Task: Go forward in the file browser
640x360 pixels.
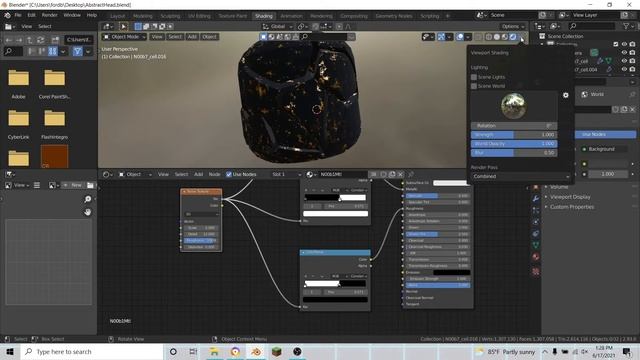Action: pyautogui.click(x=19, y=40)
